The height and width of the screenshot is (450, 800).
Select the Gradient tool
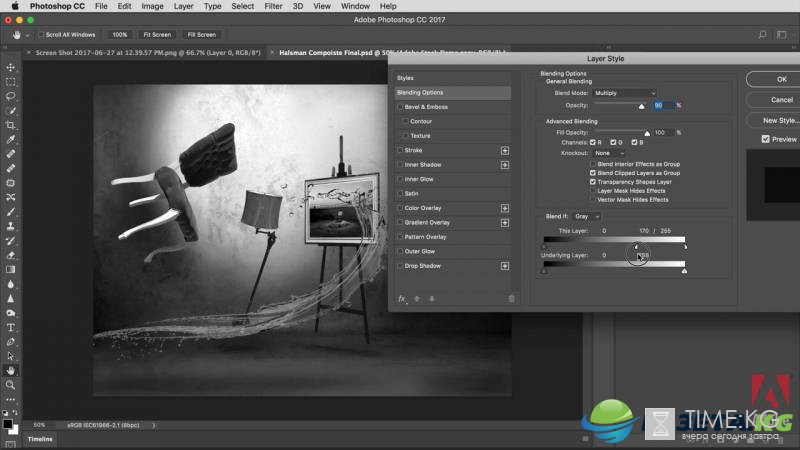click(10, 269)
